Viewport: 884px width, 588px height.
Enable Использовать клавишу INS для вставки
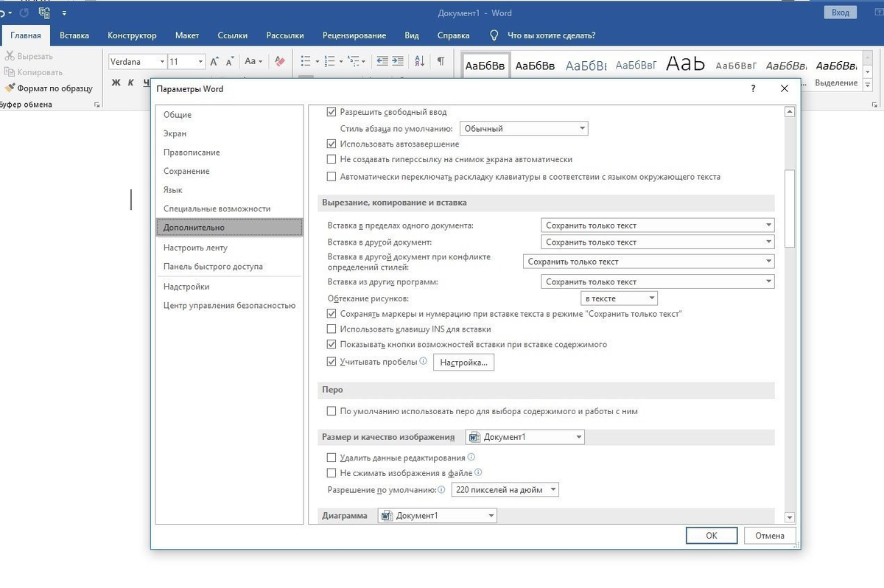click(x=331, y=329)
